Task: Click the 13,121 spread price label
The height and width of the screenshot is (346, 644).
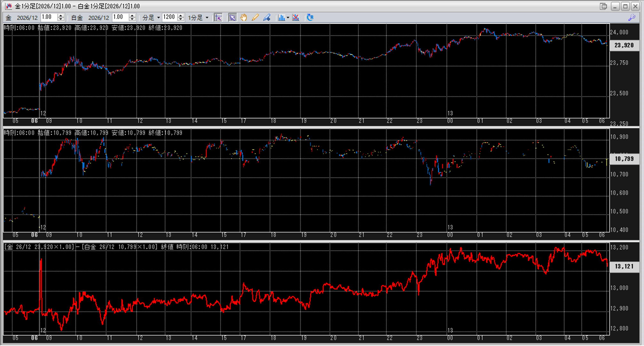Action: tap(624, 266)
